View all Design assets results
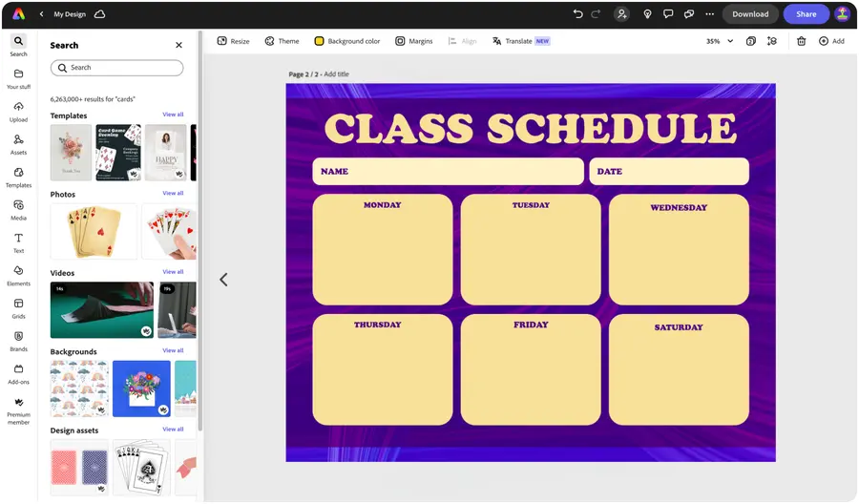 [173, 429]
